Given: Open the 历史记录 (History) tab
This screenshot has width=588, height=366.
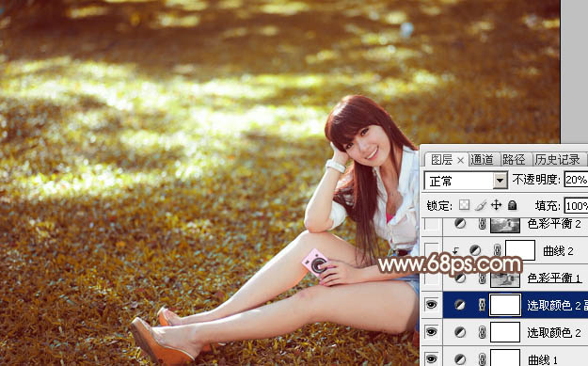Looking at the screenshot, I should (x=557, y=160).
